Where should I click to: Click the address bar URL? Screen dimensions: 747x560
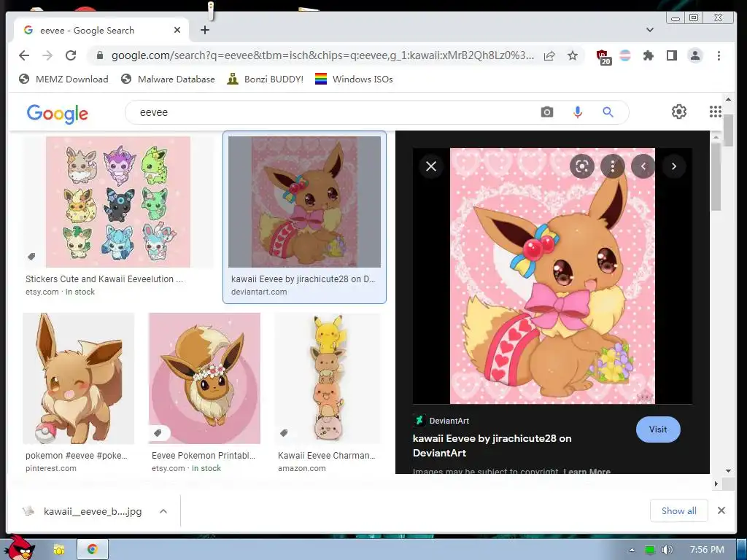pyautogui.click(x=322, y=55)
